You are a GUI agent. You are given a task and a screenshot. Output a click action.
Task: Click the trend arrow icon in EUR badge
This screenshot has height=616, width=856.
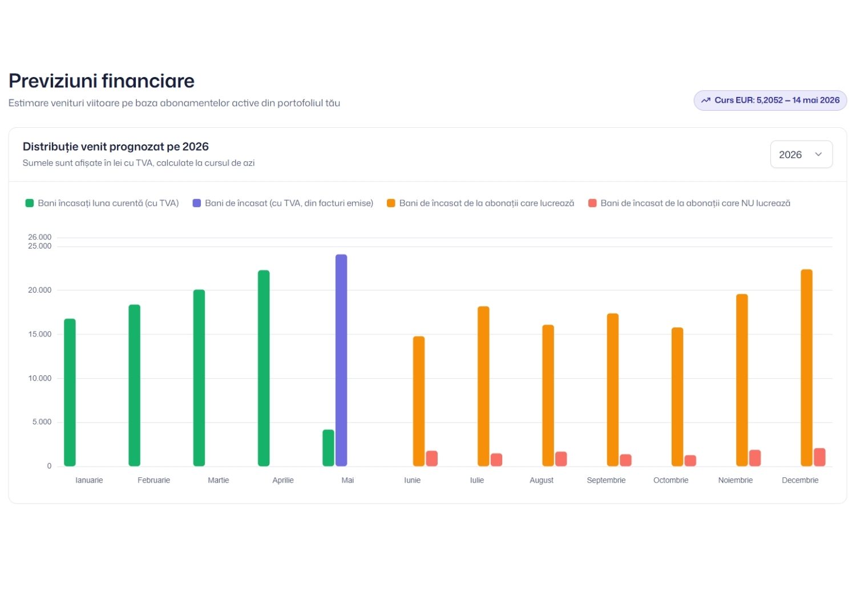click(x=706, y=100)
